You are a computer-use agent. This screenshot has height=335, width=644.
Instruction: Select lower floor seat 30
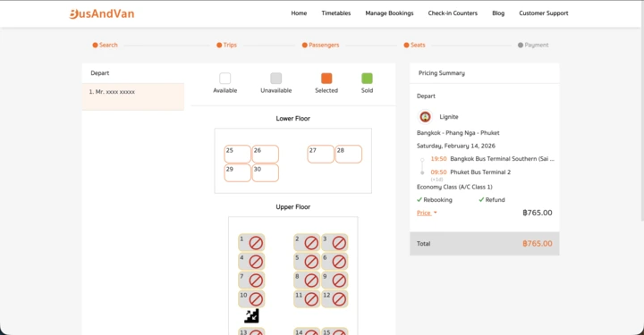coord(266,172)
